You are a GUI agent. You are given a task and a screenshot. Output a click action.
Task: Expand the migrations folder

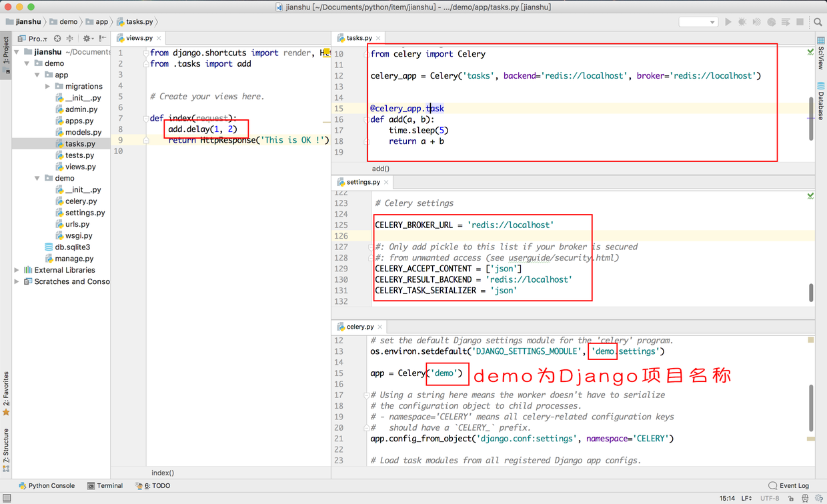coord(48,87)
